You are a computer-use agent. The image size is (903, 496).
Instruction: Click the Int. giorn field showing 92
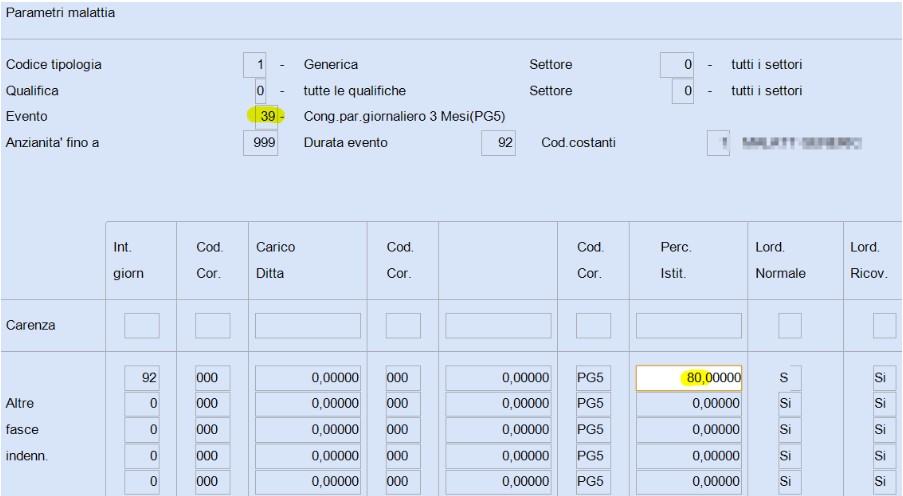142,378
